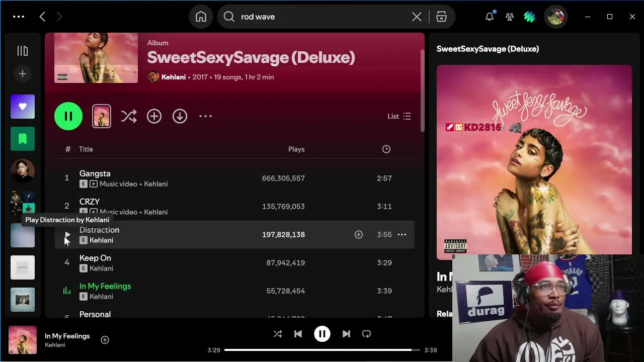Screen dimensions: 644x362
Task: Open In My Feelings in now playing bar
Action: [67, 336]
